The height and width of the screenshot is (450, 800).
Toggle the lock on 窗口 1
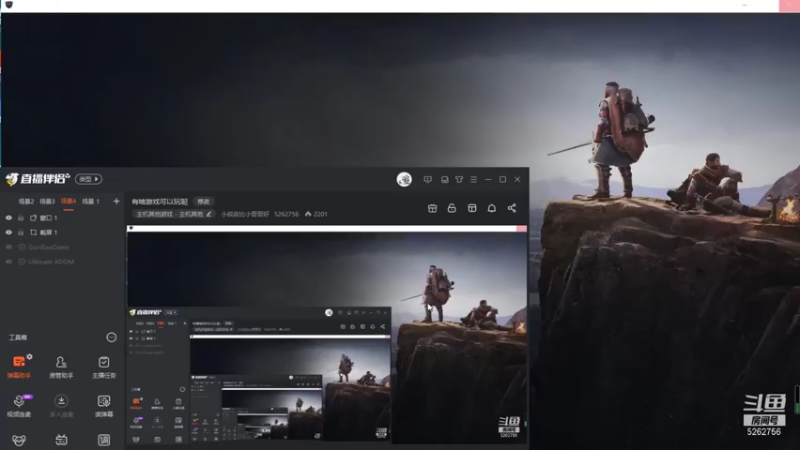[x=21, y=218]
